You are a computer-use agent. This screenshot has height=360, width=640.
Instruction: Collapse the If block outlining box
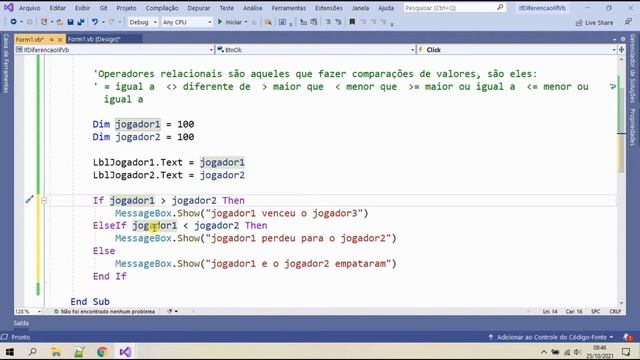pos(44,200)
